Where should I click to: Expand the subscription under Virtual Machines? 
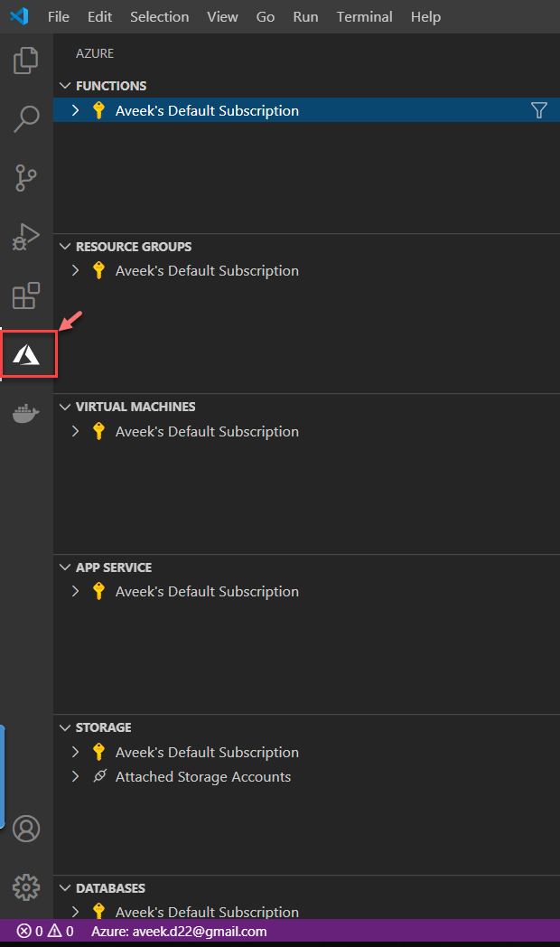point(76,432)
